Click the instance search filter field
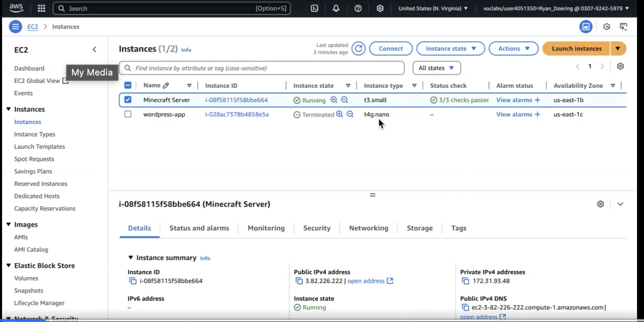Screen dimensions: 644x322 coord(263,68)
